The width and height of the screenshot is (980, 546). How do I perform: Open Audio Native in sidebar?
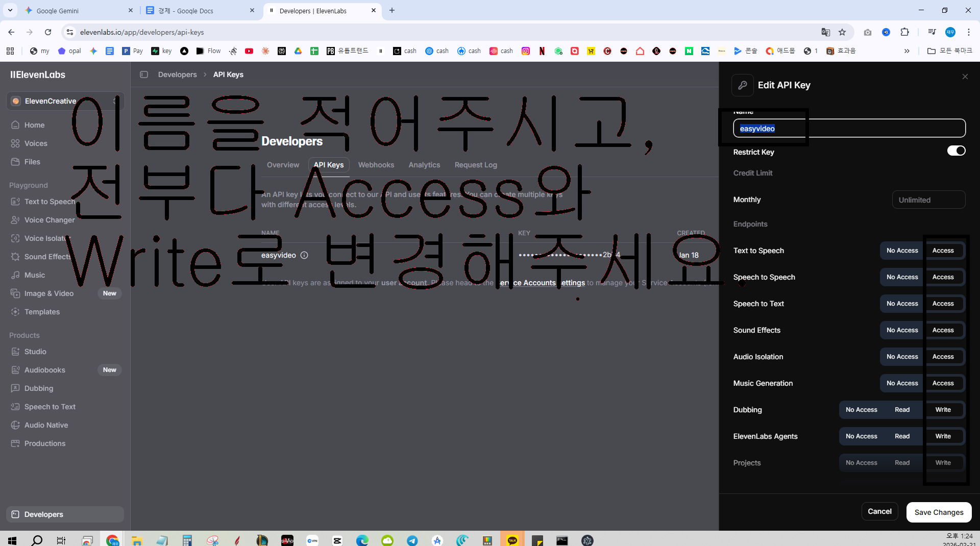point(46,425)
